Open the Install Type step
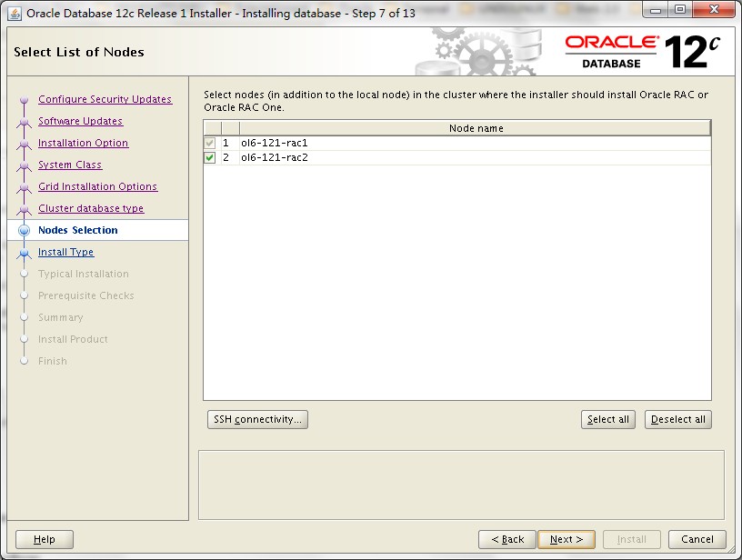The width and height of the screenshot is (742, 560). pyautogui.click(x=66, y=252)
